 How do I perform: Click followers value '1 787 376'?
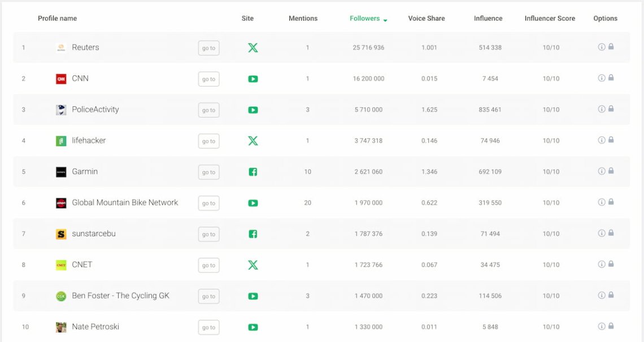click(368, 234)
